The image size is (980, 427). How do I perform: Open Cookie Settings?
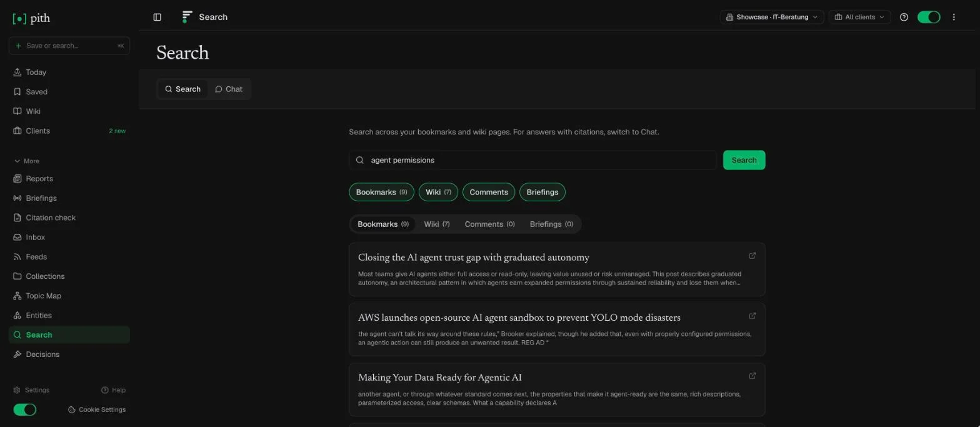(x=97, y=409)
